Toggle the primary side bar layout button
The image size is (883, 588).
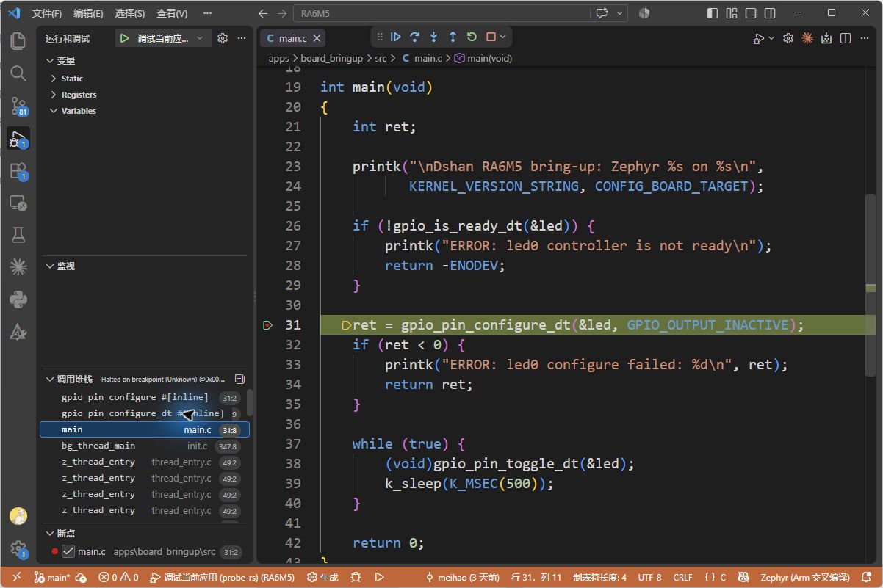[713, 13]
